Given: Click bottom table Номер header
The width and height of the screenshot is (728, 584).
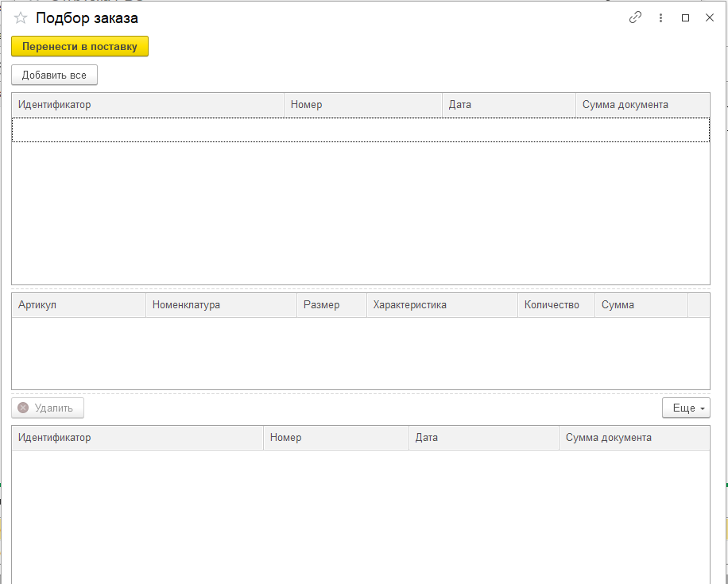Looking at the screenshot, I should [x=336, y=438].
